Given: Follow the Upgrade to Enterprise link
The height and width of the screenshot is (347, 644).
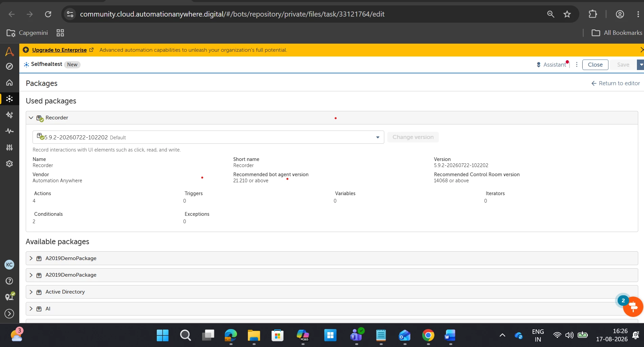Looking at the screenshot, I should pos(59,50).
